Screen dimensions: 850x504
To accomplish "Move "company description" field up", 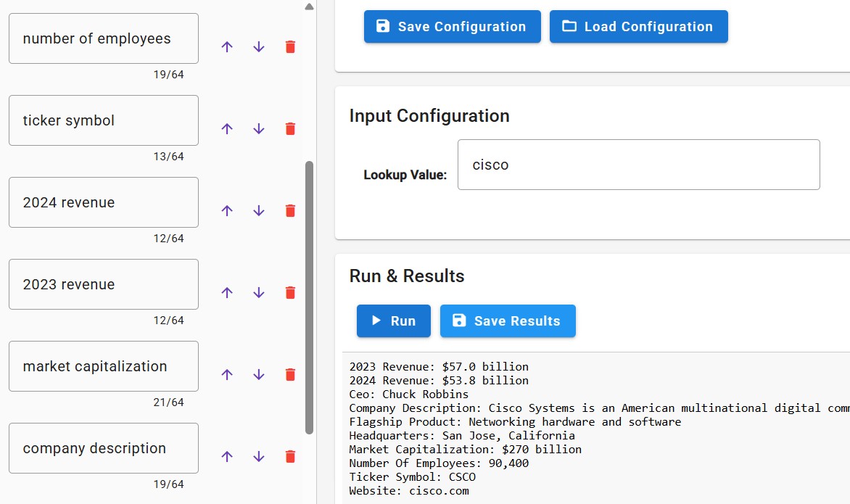I will [227, 456].
